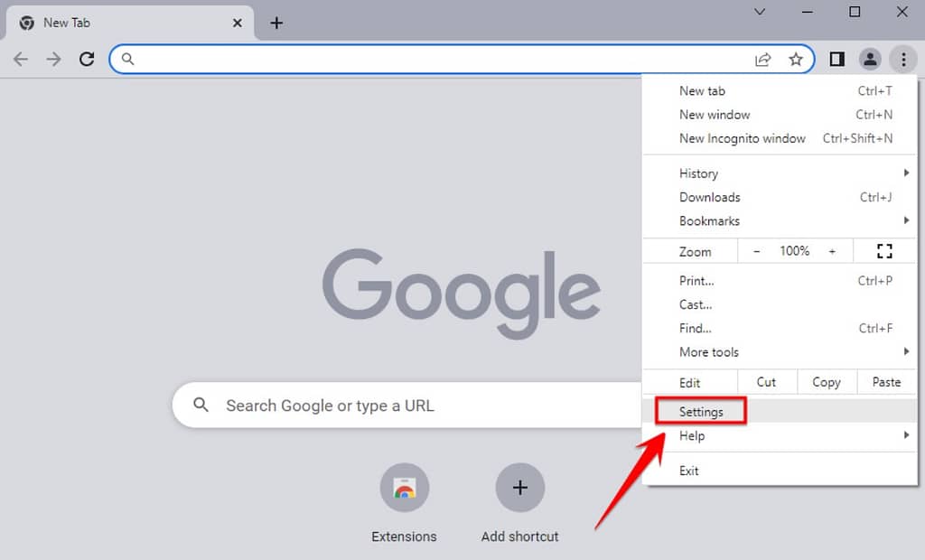This screenshot has height=560, width=925.
Task: Click the three-dot Chrome menu icon
Action: (903, 59)
